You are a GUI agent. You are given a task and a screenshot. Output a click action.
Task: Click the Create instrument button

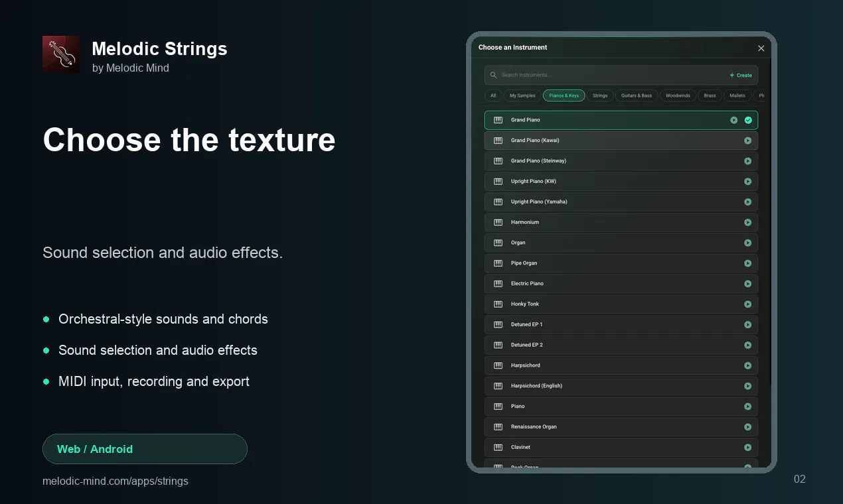click(x=741, y=75)
